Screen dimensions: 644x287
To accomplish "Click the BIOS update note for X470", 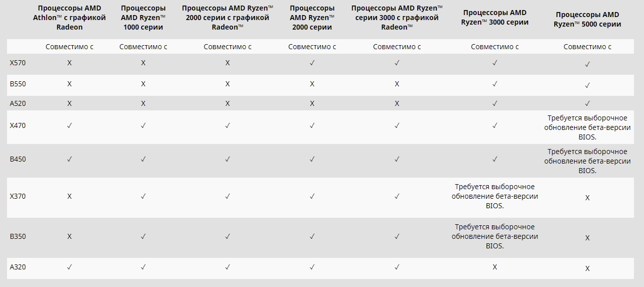I will (587, 127).
